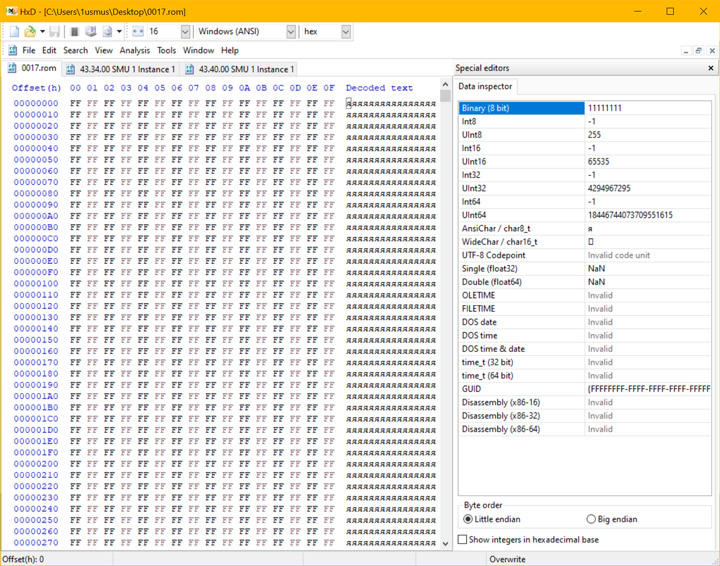Viewport: 720px width, 566px height.
Task: Enable Show integers in hexadecimal base
Action: coord(528,539)
